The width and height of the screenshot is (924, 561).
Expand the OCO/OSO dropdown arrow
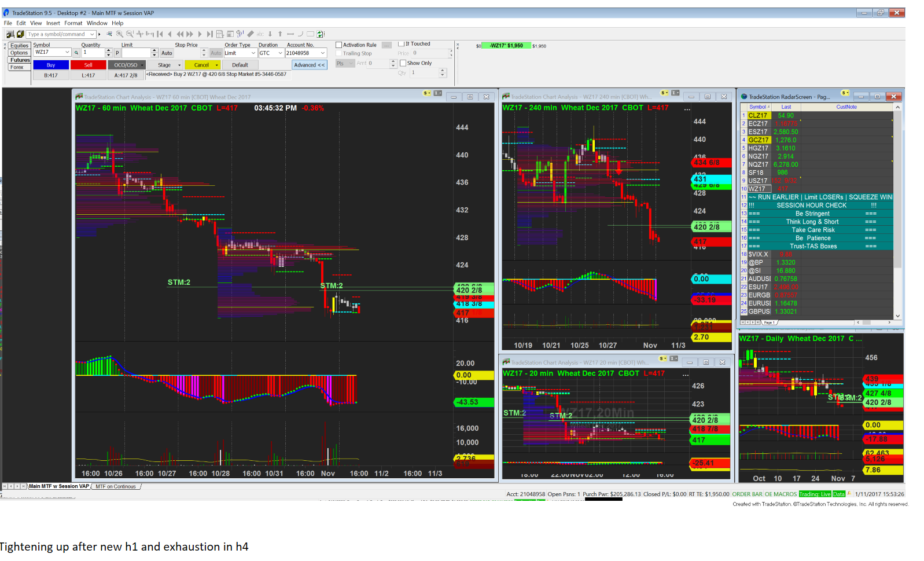(142, 65)
